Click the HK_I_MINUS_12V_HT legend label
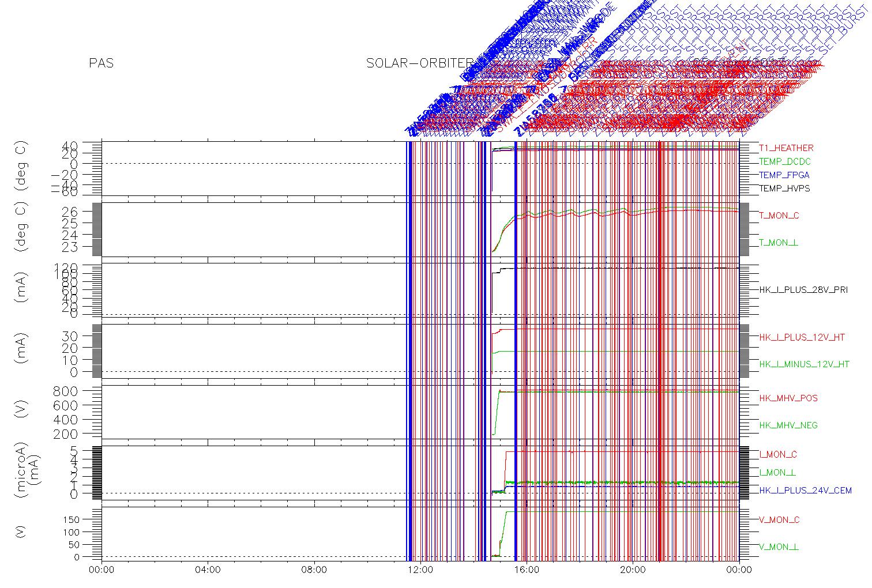 [x=804, y=364]
